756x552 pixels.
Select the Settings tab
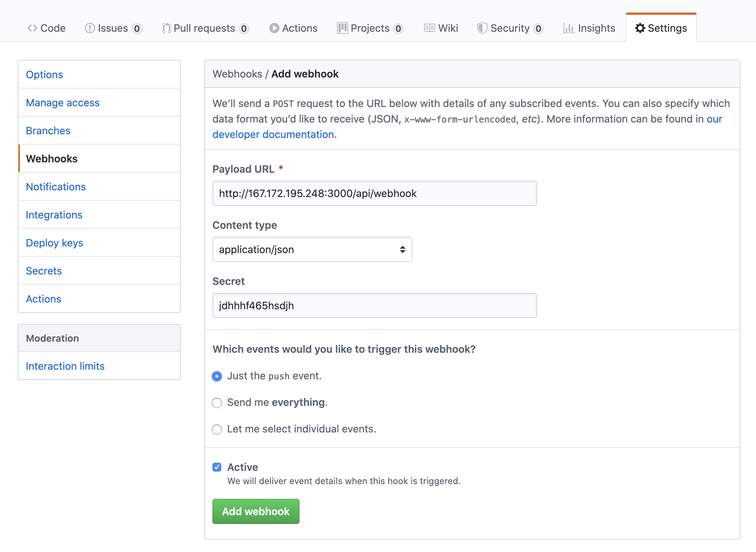pos(661,28)
